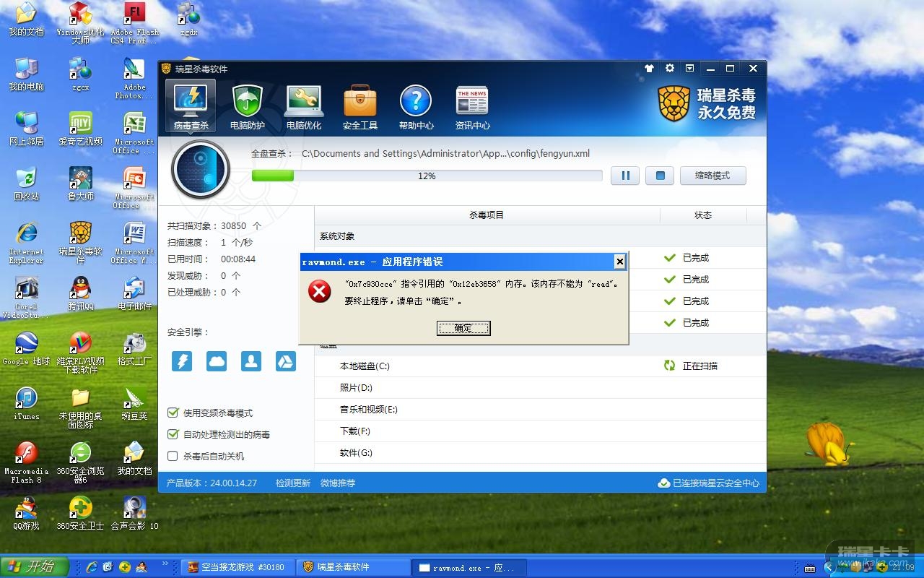
Task: Click 检测更新 to check for updates
Action: (293, 483)
